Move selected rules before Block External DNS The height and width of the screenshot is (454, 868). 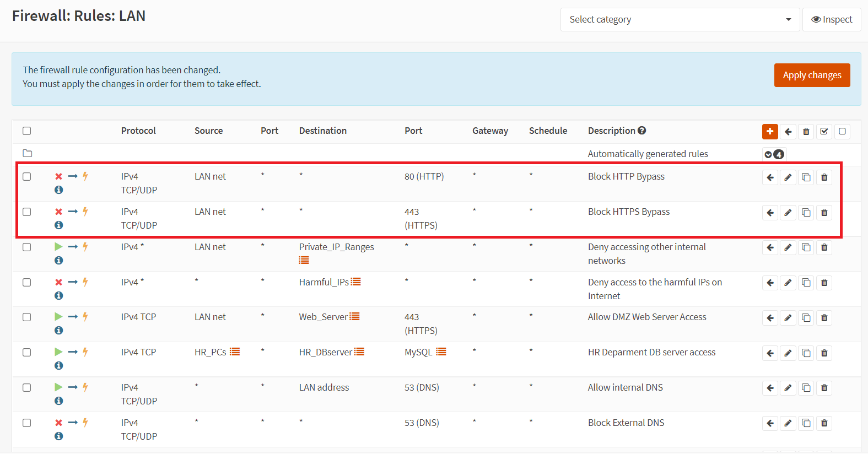point(770,424)
